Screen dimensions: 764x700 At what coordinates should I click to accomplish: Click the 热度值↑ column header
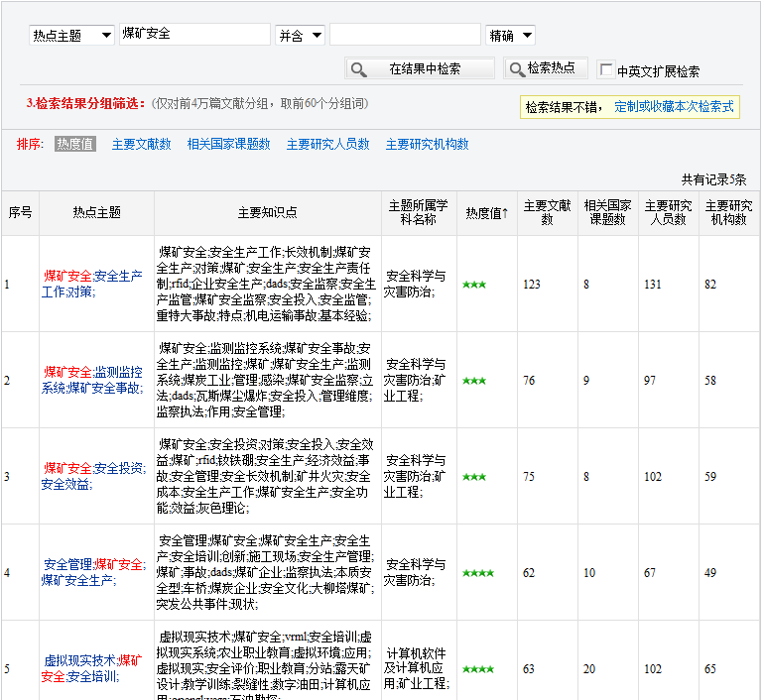[x=487, y=213]
